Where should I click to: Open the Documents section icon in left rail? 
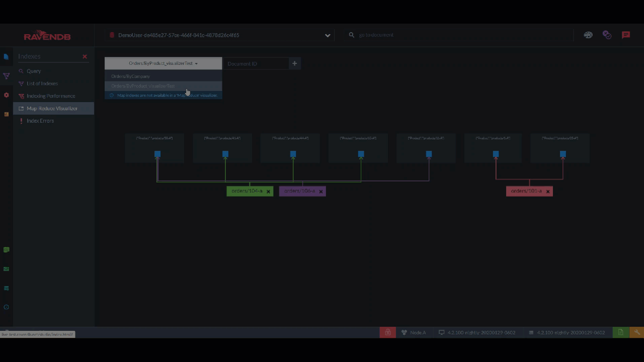click(6, 57)
